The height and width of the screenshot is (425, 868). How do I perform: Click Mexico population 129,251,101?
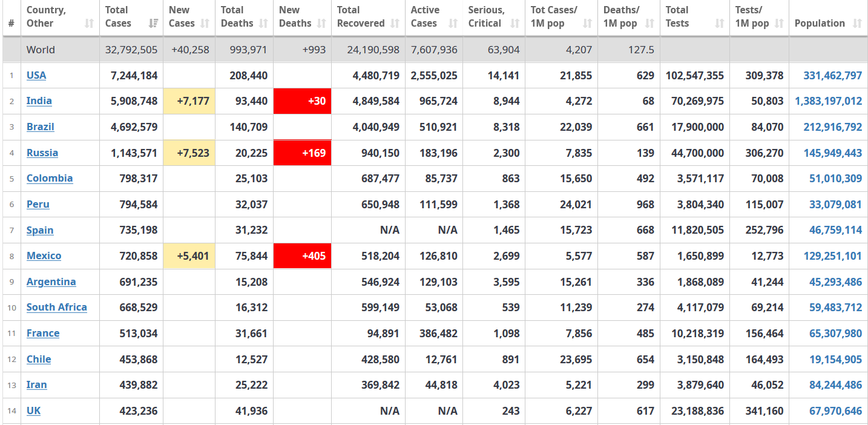coord(833,256)
